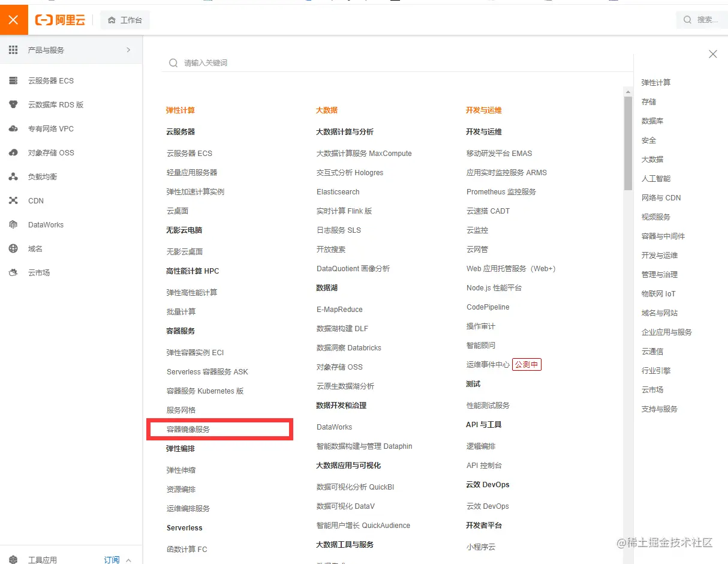Jump to 人工智能 category
This screenshot has height=564, width=728.
(x=656, y=178)
